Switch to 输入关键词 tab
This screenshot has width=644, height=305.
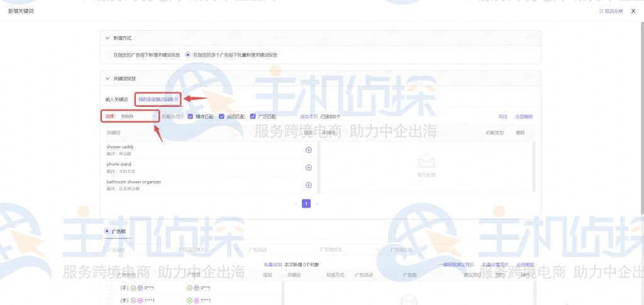116,100
